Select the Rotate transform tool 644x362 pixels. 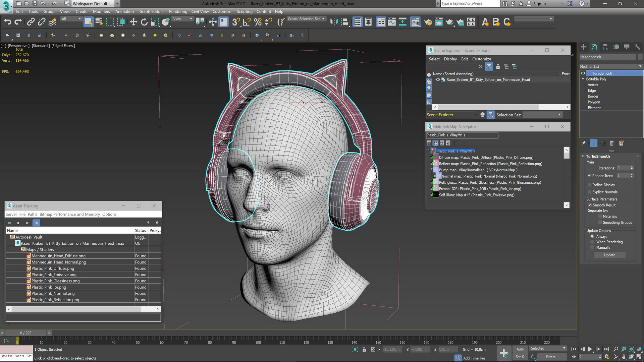click(144, 22)
